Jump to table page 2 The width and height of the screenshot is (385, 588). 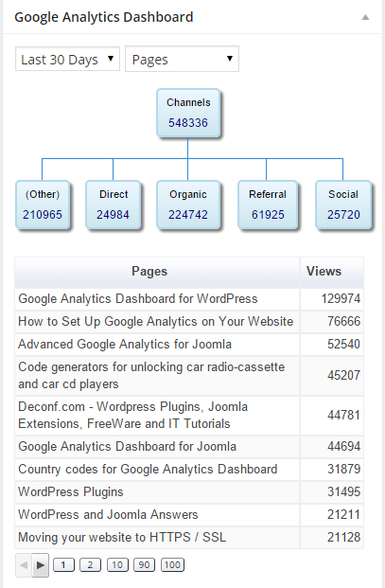pos(90,564)
